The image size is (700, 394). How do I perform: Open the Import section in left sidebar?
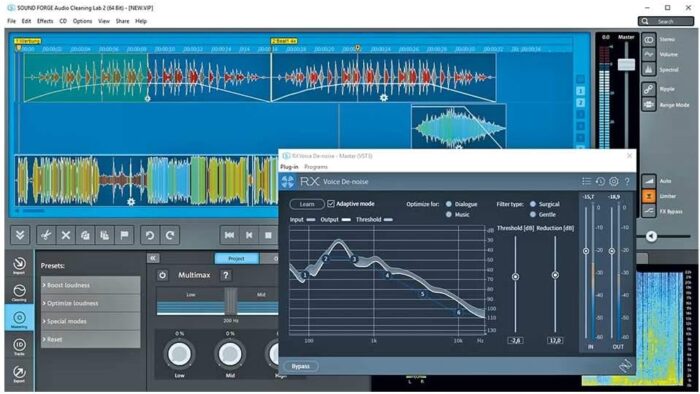19,265
